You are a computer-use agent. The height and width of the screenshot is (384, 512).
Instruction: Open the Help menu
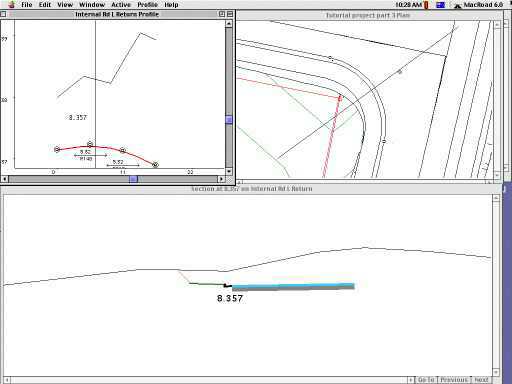171,5
